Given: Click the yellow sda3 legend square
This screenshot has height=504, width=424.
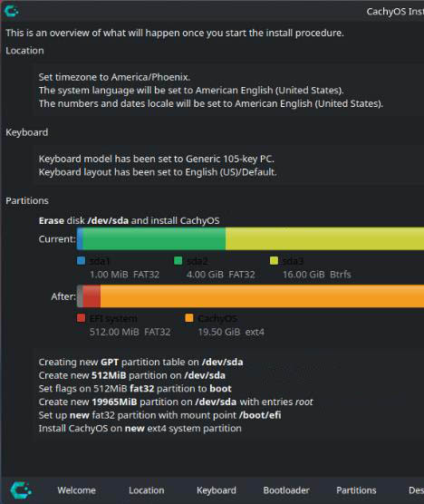Looking at the screenshot, I should (274, 261).
